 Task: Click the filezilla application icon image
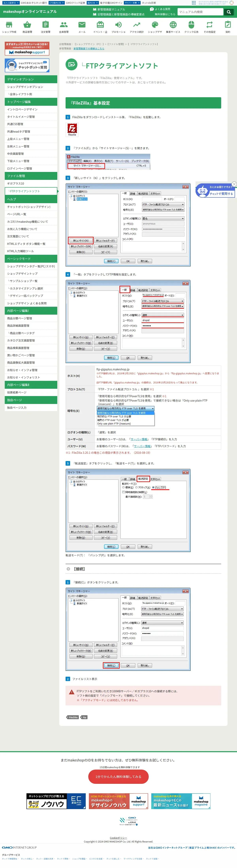72,130
